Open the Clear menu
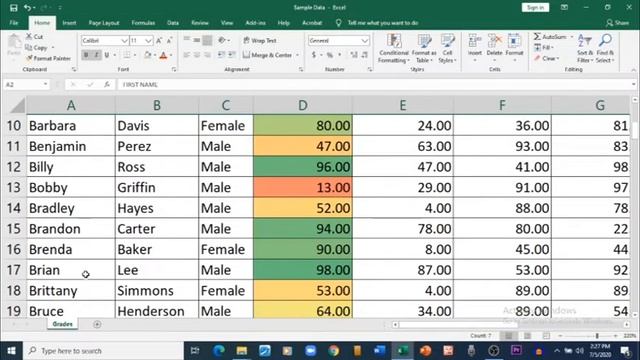 pyautogui.click(x=546, y=58)
